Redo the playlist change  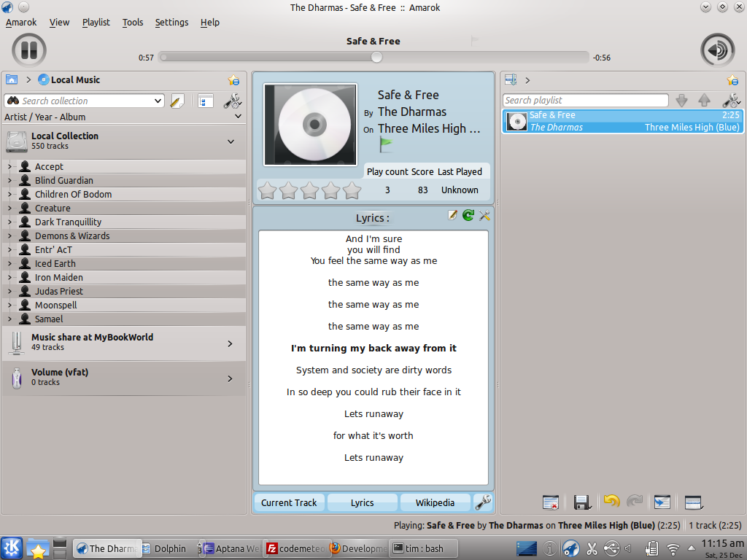tap(635, 501)
